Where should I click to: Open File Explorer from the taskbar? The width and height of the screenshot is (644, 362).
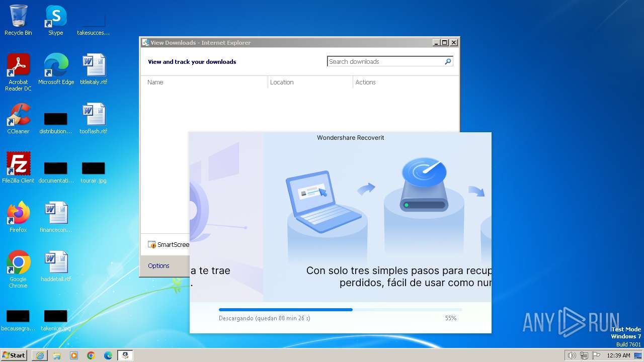(x=57, y=355)
